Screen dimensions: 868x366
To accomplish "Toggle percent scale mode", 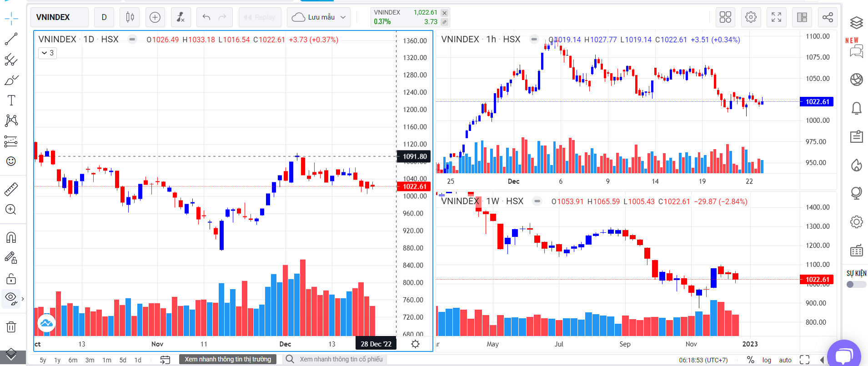I will (x=751, y=360).
